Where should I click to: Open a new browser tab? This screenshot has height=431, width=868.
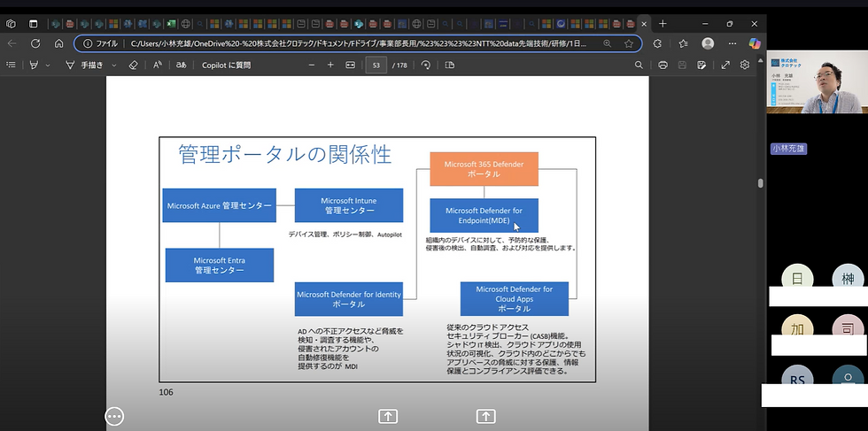663,24
